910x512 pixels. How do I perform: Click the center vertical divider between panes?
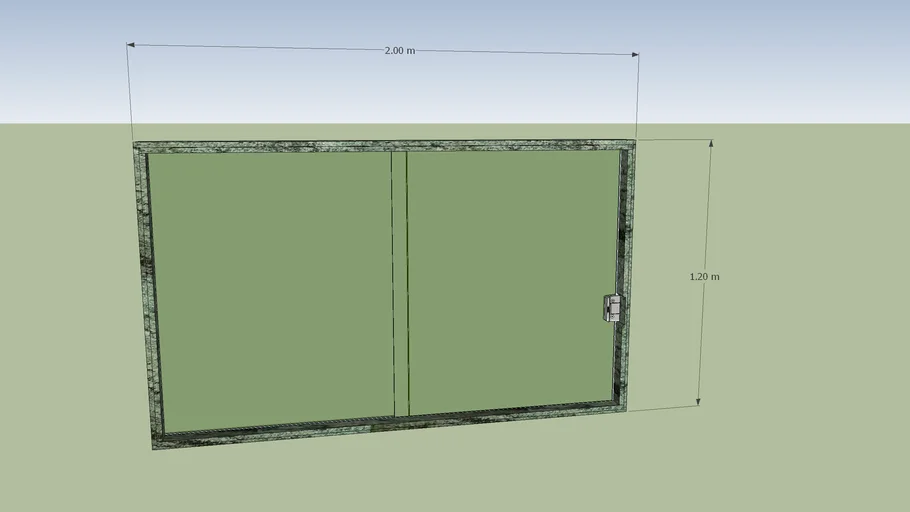click(x=400, y=284)
